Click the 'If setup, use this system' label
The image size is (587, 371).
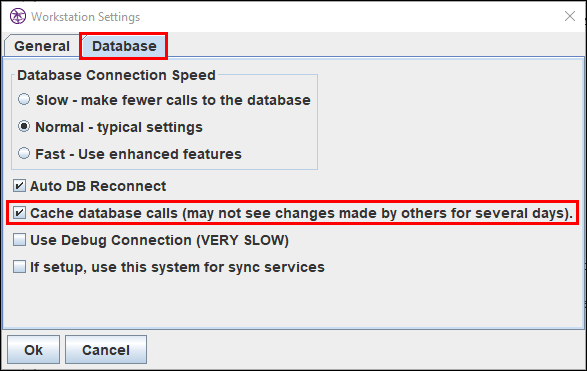(177, 267)
